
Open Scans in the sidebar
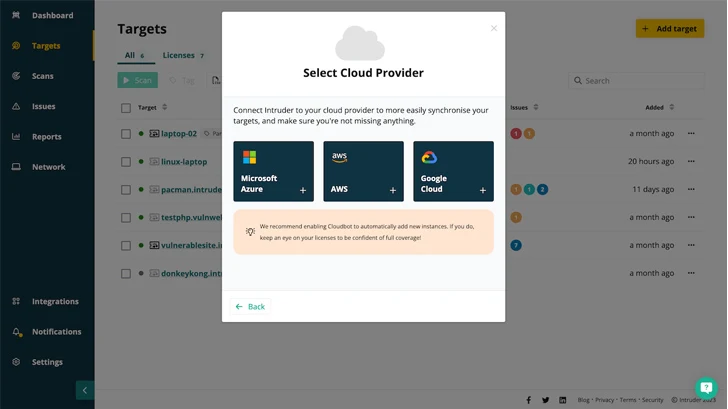tap(43, 76)
